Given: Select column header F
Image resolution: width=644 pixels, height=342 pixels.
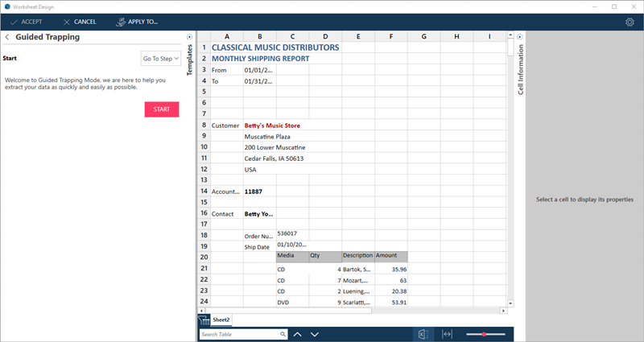Looking at the screenshot, I should (391, 36).
